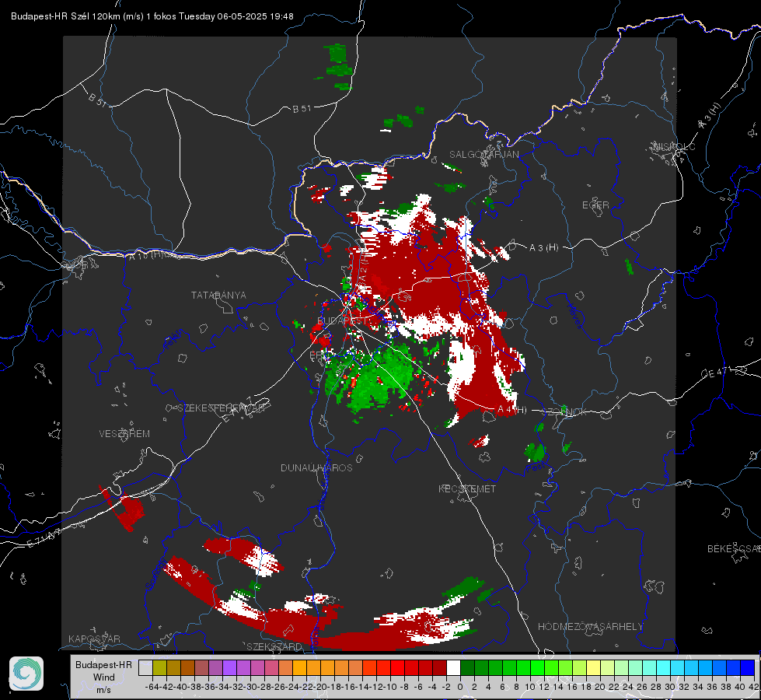The width and height of the screenshot is (761, 700).
Task: Pick the white swatch between -2 and 0
Action: pos(453,667)
